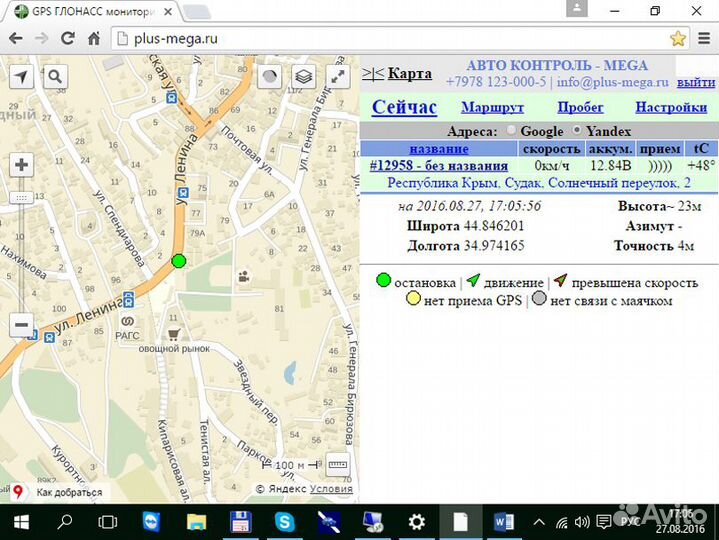The height and width of the screenshot is (540, 719).
Task: Open taskbar Settings gear
Action: point(416,522)
